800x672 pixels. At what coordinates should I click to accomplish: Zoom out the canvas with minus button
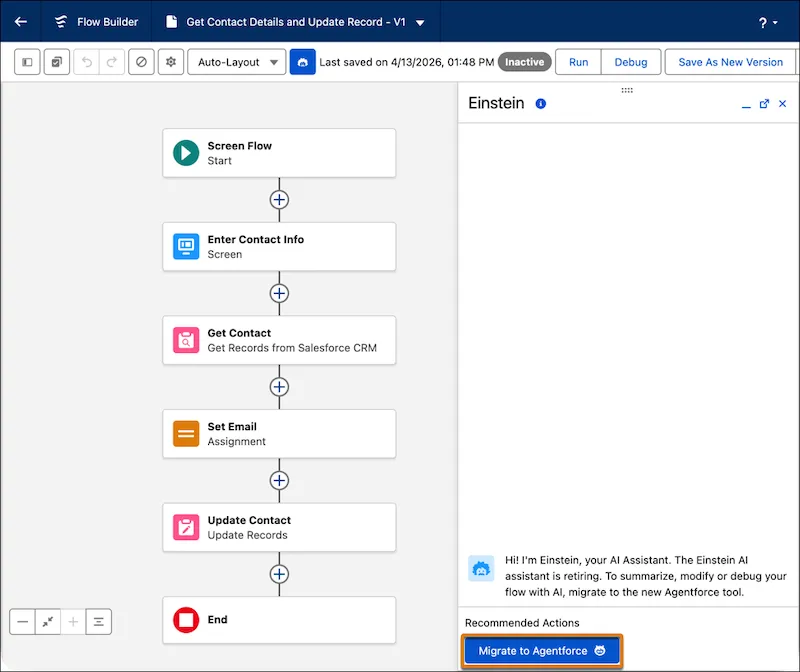coord(23,622)
